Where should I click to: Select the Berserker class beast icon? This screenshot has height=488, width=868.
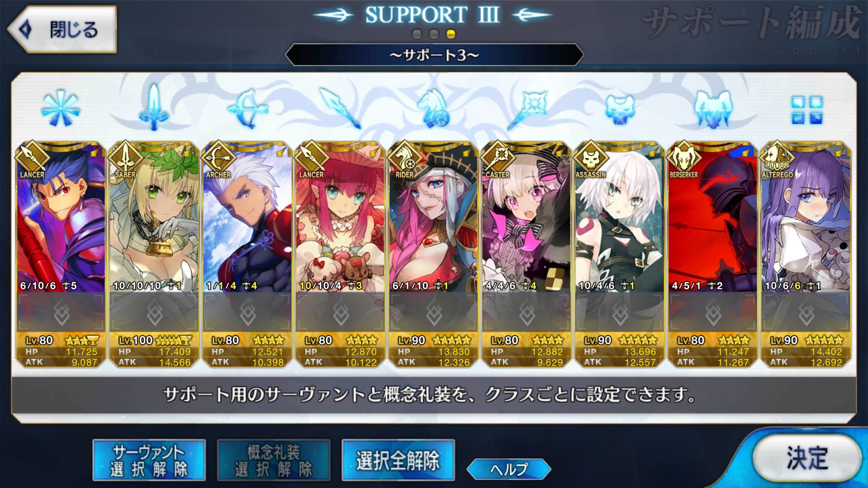[713, 109]
